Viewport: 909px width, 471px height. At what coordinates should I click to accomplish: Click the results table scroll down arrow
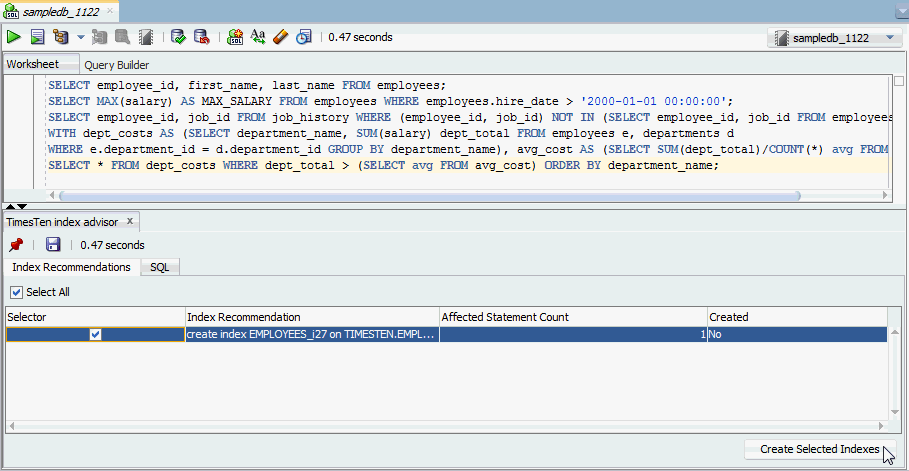tap(893, 412)
